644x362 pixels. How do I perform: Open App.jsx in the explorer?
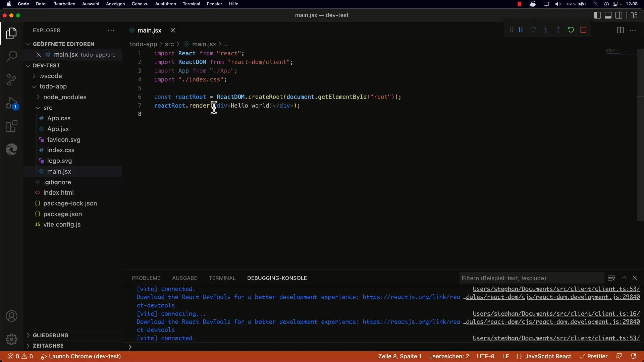point(58,129)
